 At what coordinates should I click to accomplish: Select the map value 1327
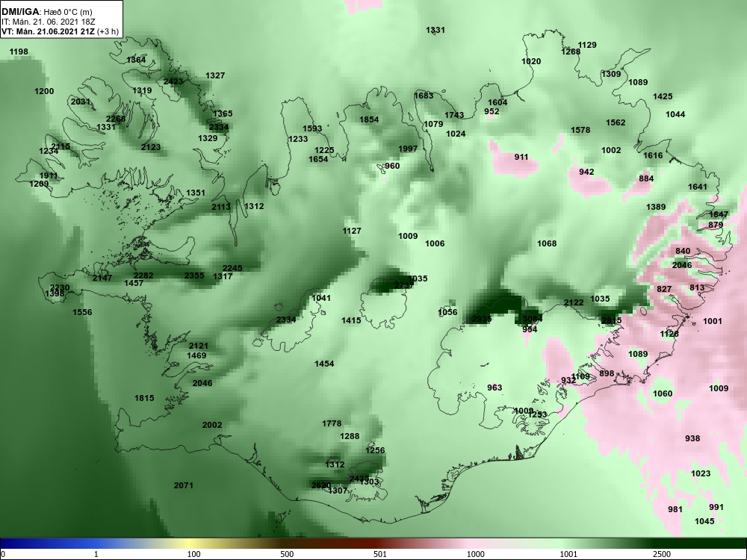[215, 75]
